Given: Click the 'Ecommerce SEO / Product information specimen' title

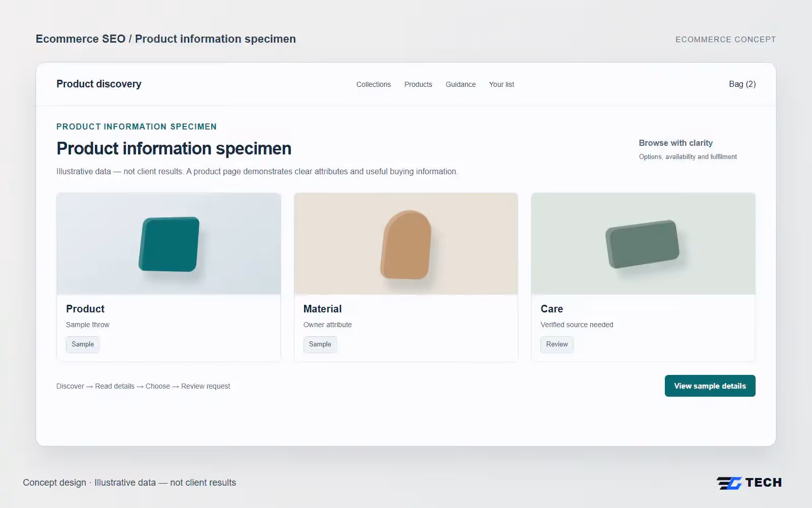Looking at the screenshot, I should pyautogui.click(x=166, y=39).
